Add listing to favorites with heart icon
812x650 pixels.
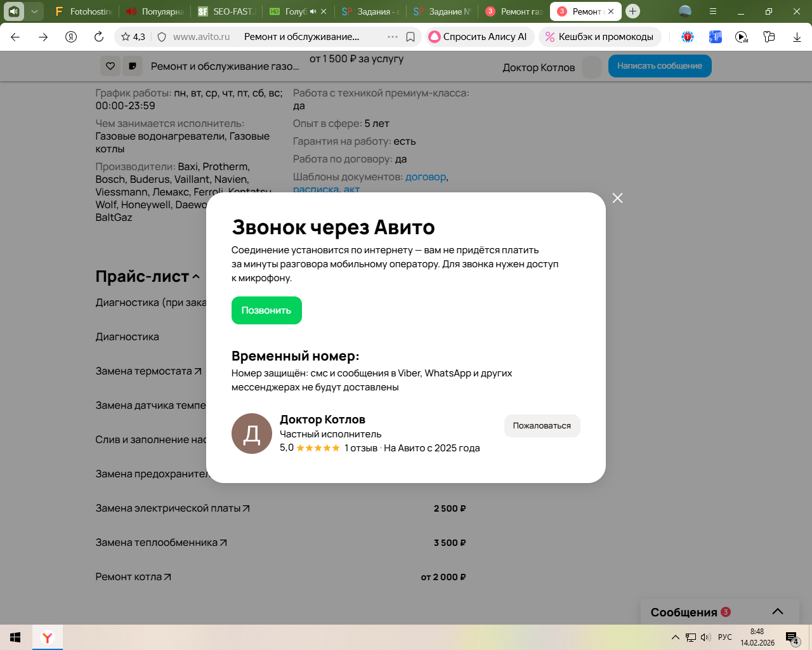[110, 66]
